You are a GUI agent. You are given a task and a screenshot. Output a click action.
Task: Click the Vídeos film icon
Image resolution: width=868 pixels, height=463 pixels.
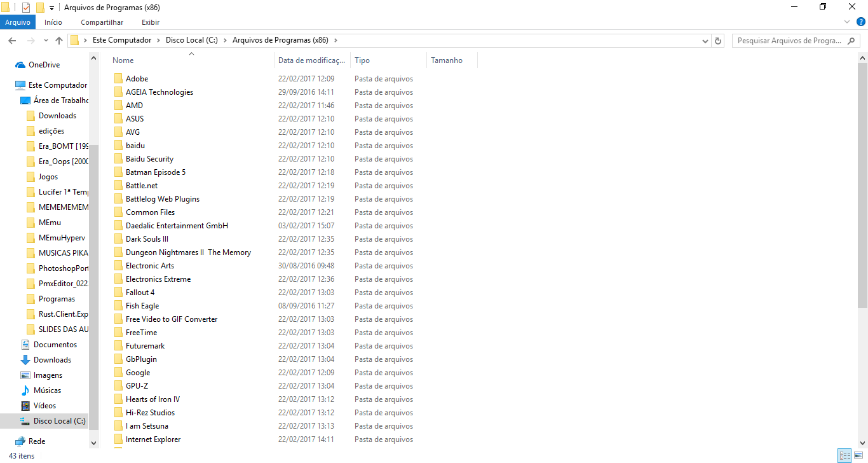25,406
